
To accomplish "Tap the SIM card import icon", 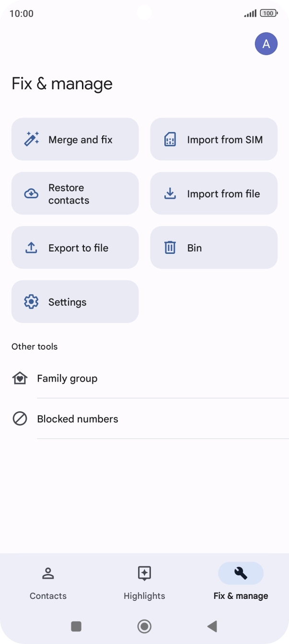I will pos(170,140).
